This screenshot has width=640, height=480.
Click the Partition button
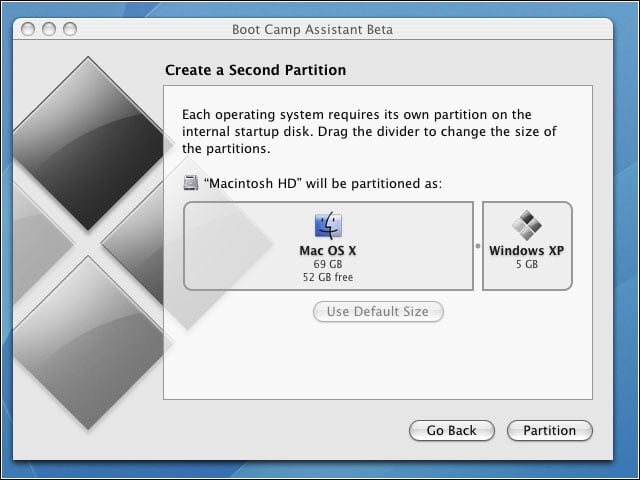[x=549, y=430]
